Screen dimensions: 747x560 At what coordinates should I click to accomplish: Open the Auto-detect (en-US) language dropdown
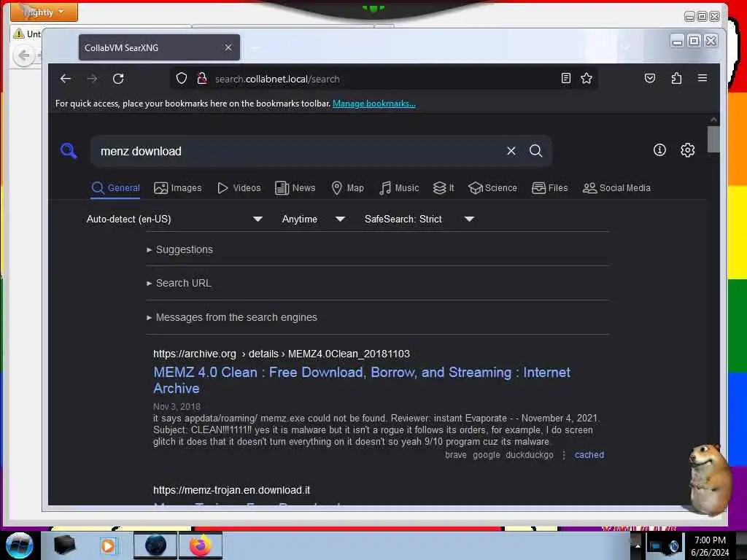click(x=174, y=219)
